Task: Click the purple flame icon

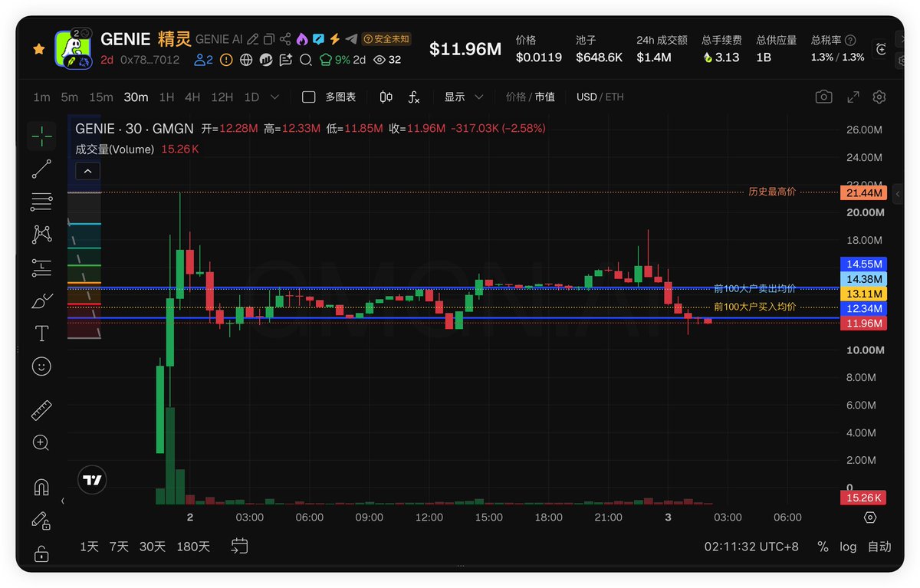Action: click(301, 39)
